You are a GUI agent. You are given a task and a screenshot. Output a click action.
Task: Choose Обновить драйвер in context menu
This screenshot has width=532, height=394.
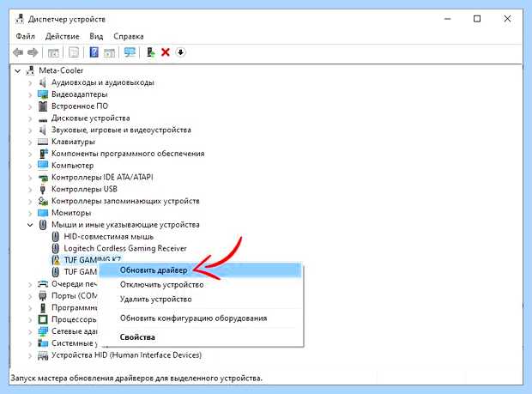click(200, 270)
